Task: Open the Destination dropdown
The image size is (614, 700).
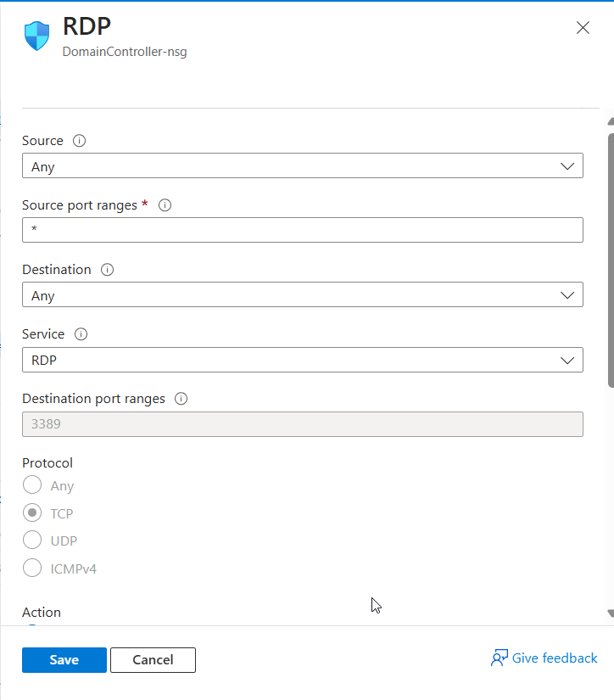Action: pyautogui.click(x=303, y=294)
